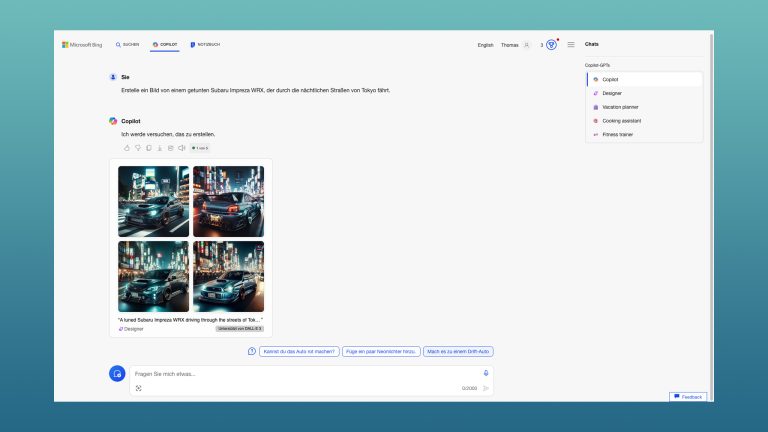
Task: Click the image search icon in the input box
Action: point(138,387)
